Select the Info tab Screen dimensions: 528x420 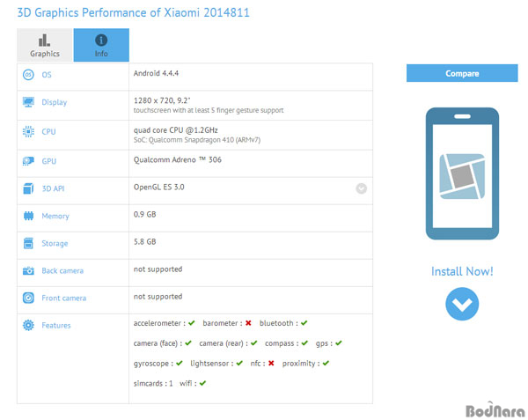[x=101, y=45]
